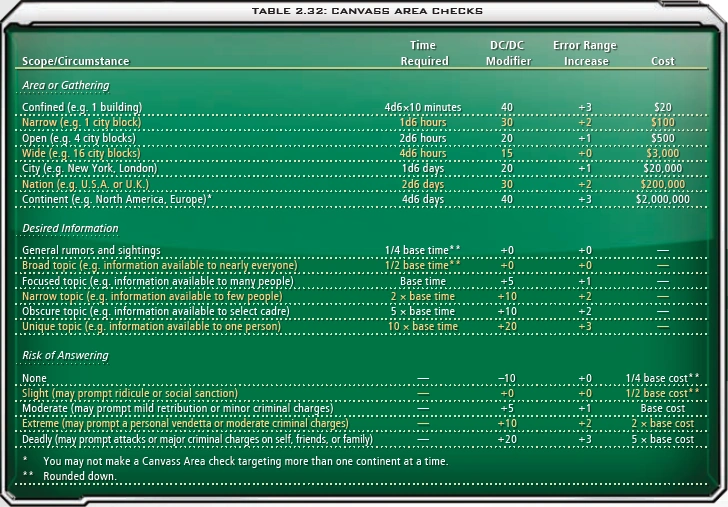This screenshot has width=728, height=507.
Task: Click the '1/4 base cost**' value
Action: click(x=663, y=378)
